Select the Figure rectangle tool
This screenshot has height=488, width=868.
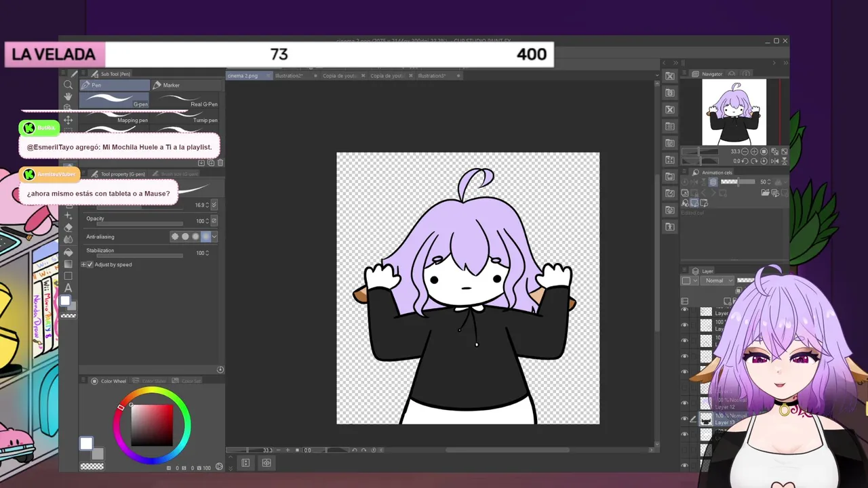pos(68,276)
